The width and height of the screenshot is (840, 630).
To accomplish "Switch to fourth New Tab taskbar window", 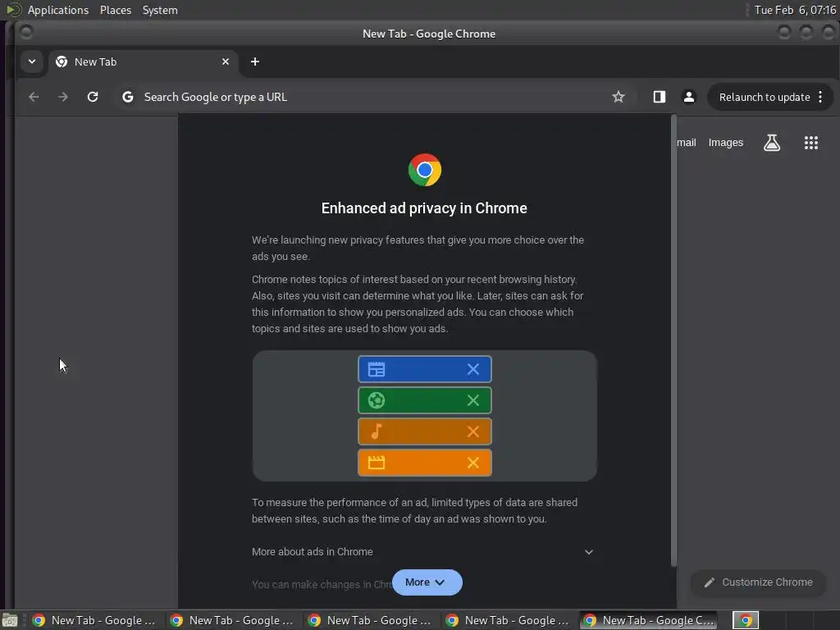I will tap(509, 620).
